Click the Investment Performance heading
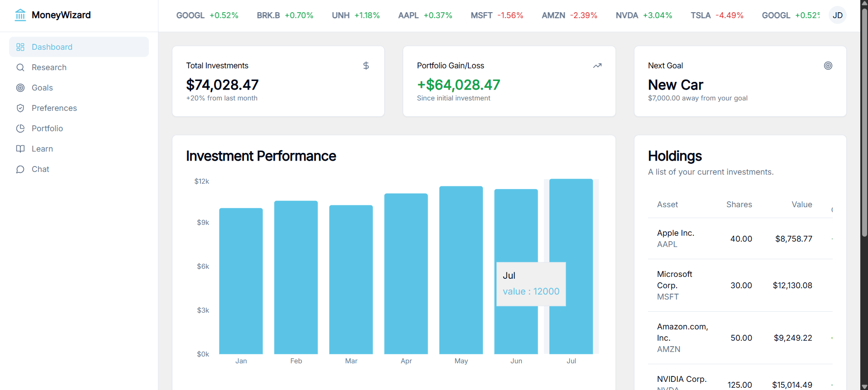This screenshot has height=390, width=868. (x=261, y=156)
